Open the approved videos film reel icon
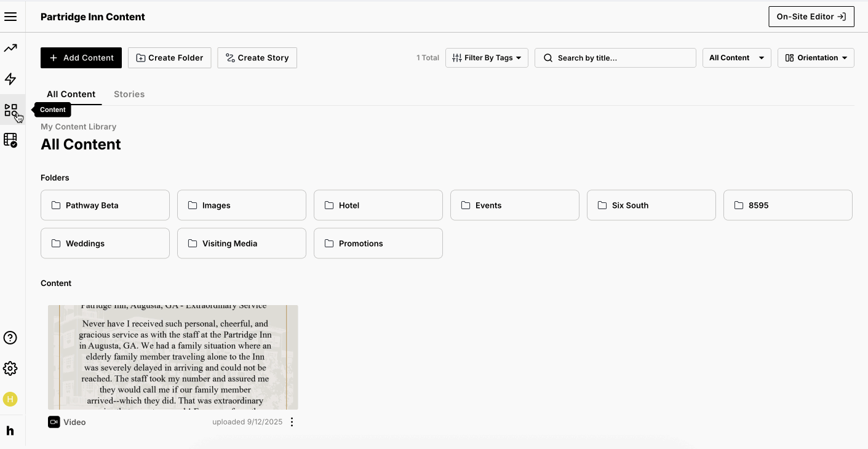The image size is (868, 449). (x=10, y=140)
